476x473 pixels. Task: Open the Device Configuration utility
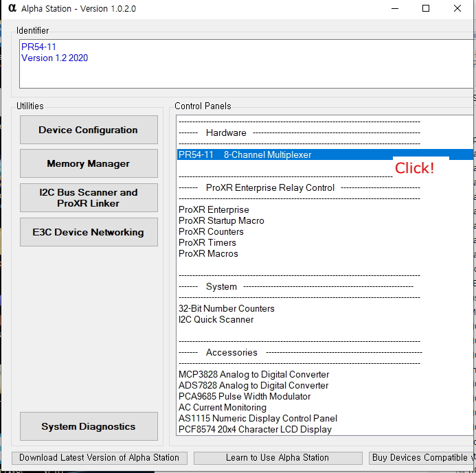point(89,130)
